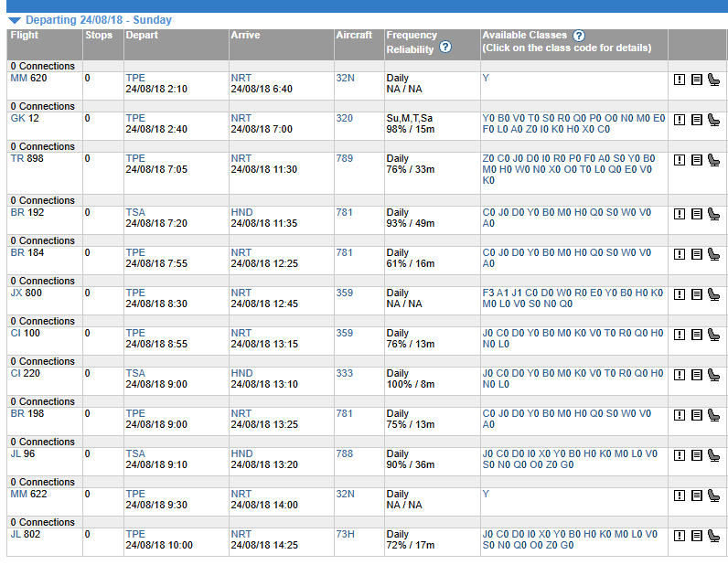Click aircraft type 333 for CI 220
This screenshot has height=565, width=728.
(345, 373)
